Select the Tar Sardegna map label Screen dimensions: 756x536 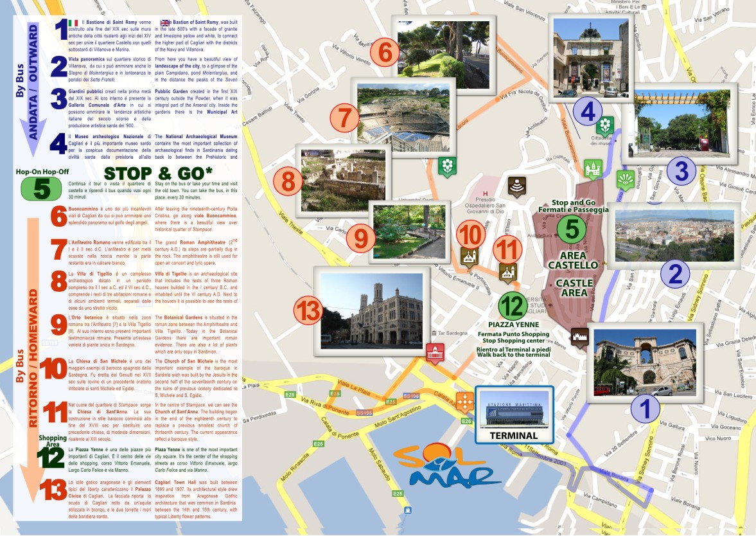coord(450,333)
